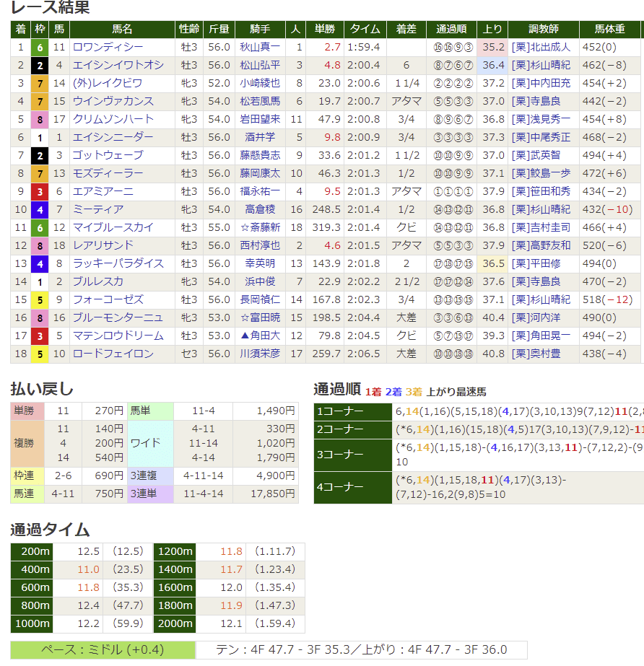The image size is (644, 666).
Task: Open trainer link 笹田和秀
Action: (550, 191)
